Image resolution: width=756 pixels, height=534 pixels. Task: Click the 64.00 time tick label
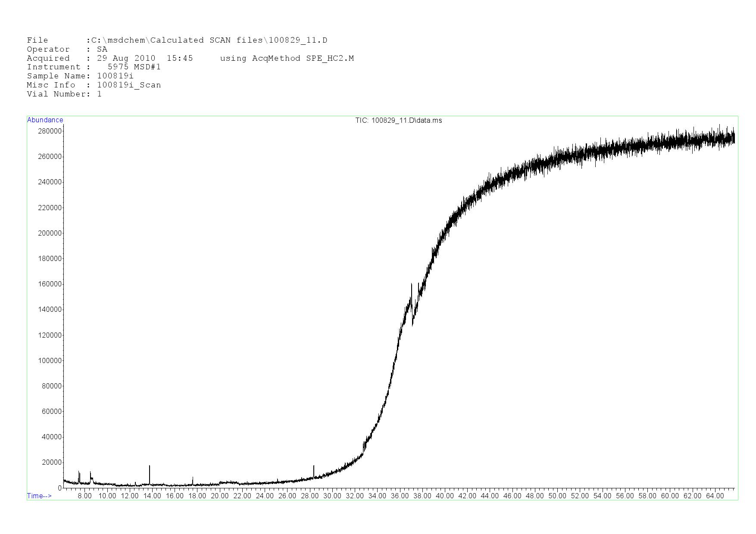[715, 496]
